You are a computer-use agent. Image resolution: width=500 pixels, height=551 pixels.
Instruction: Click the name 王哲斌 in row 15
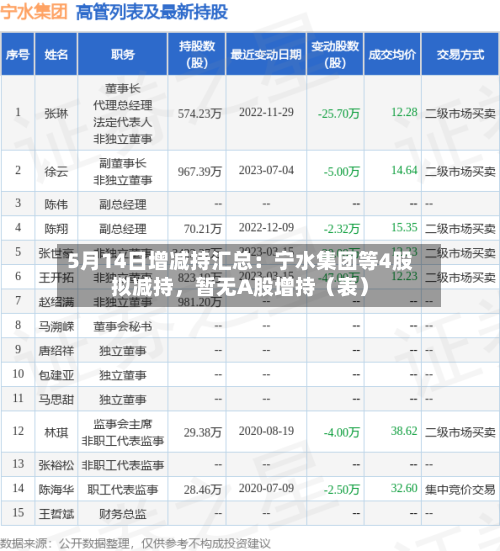(56, 514)
